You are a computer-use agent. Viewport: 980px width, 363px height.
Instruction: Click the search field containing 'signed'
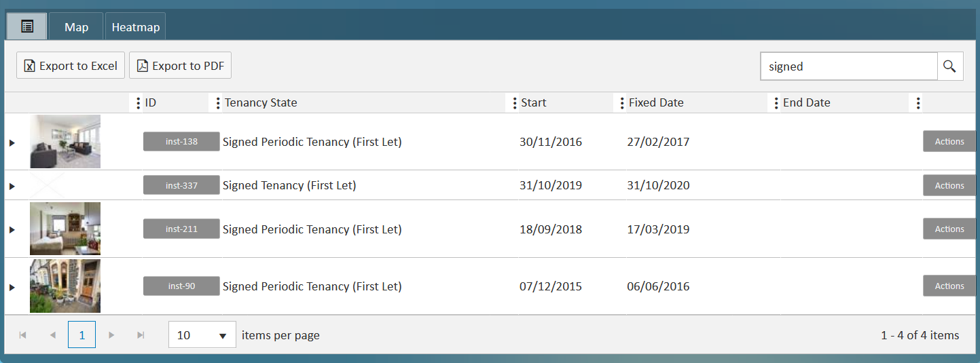tap(848, 66)
